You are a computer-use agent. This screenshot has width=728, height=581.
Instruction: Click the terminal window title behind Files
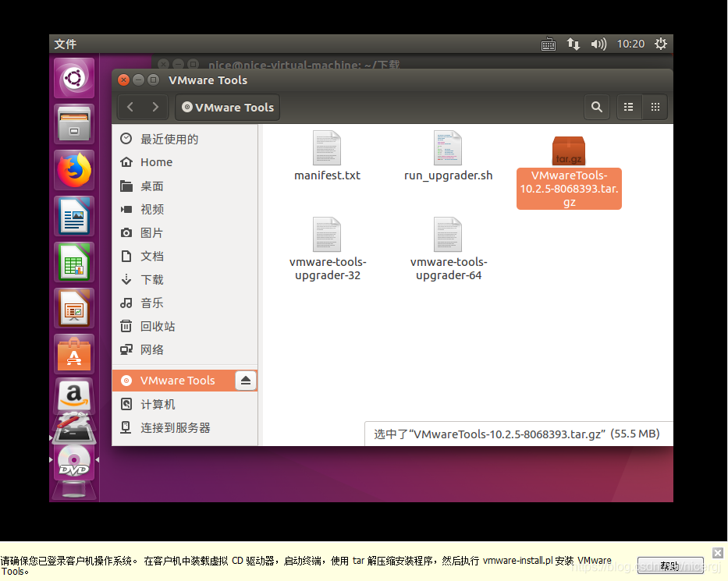304,65
